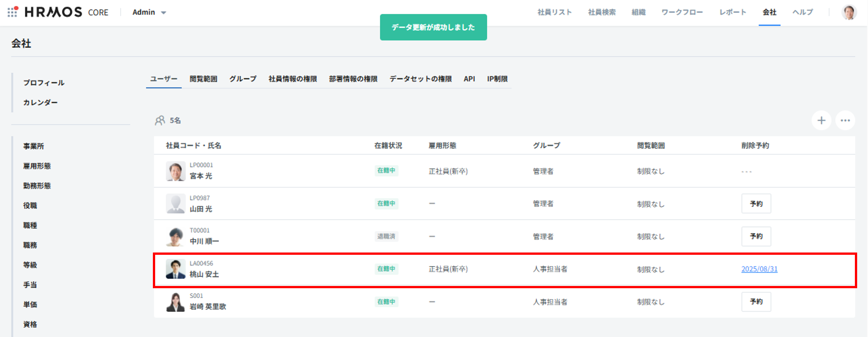The height and width of the screenshot is (337, 868).
Task: Open the three-dot more options menu
Action: coord(845,121)
